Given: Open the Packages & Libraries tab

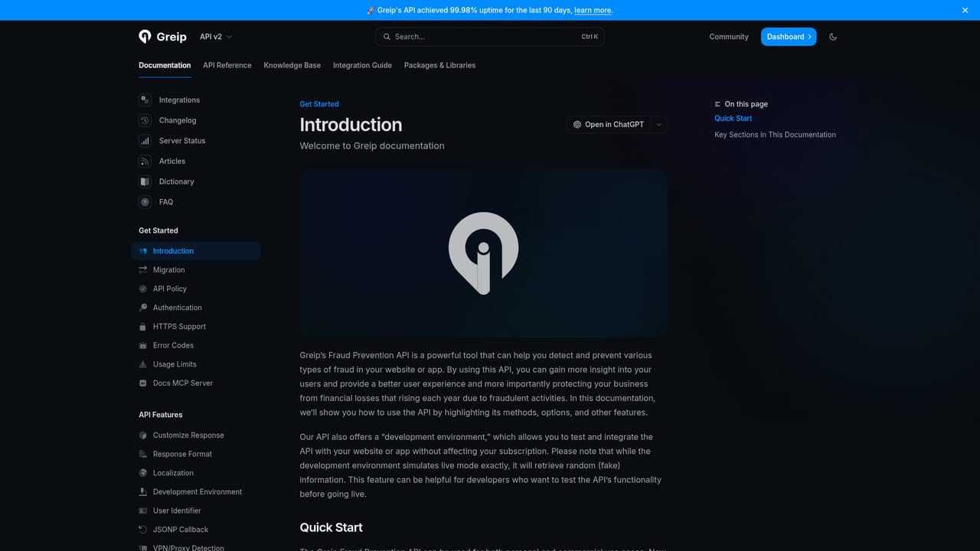Looking at the screenshot, I should (x=439, y=65).
